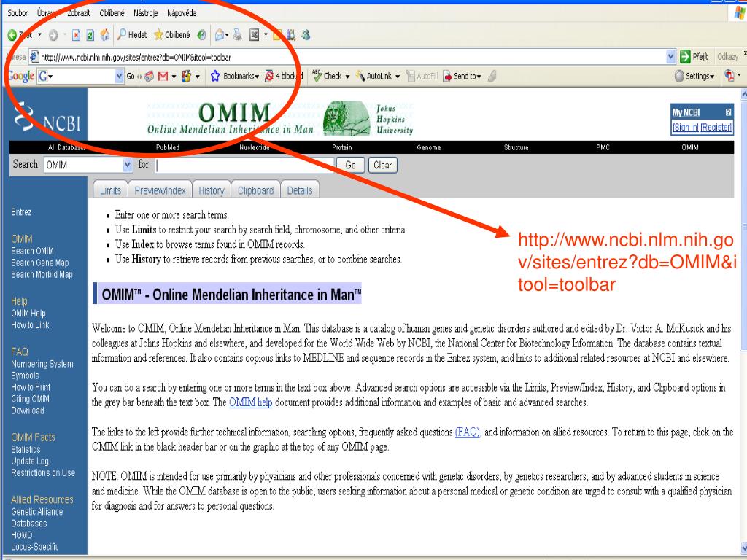Click the Forward arrow icon

(x=53, y=35)
